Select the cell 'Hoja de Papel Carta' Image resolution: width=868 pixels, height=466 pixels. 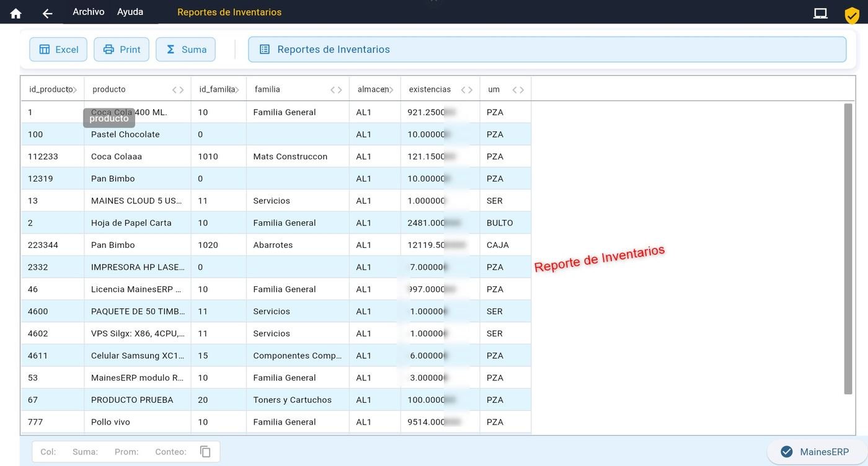click(138, 223)
